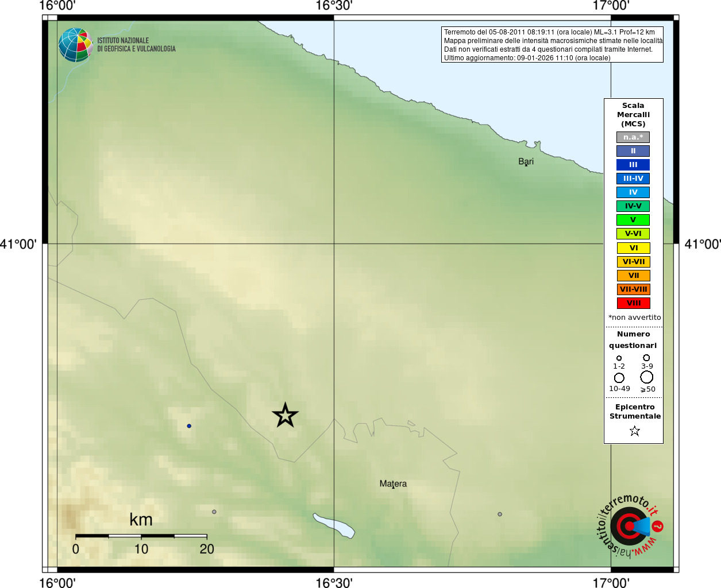Click the Bari city label
This screenshot has width=721, height=588.
(526, 161)
